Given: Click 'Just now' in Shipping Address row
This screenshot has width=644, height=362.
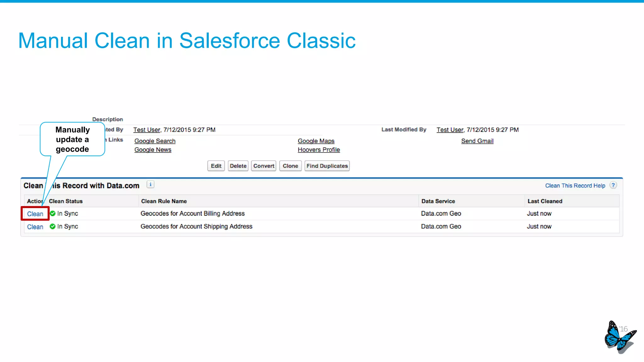Looking at the screenshot, I should (539, 226).
